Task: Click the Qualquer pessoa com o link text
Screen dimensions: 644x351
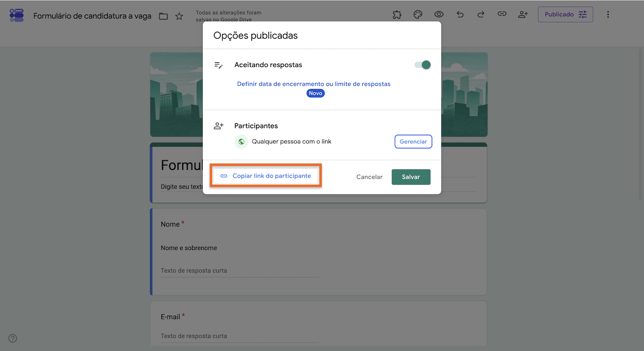Action: [291, 142]
